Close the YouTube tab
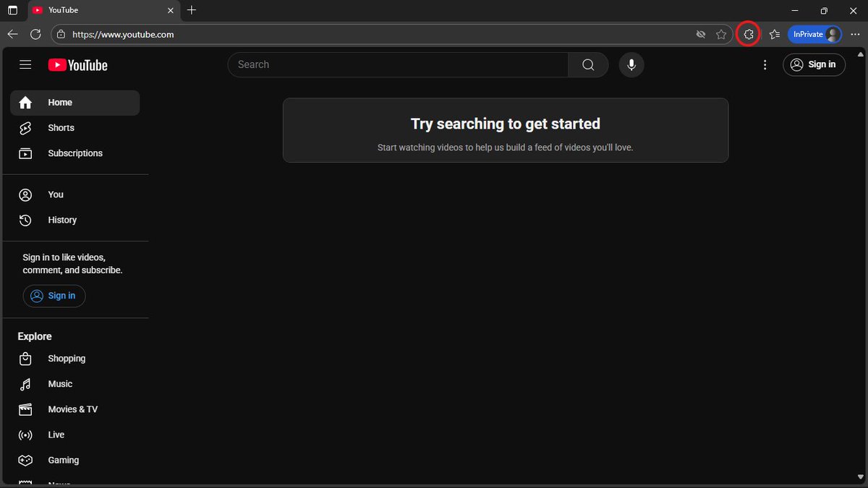This screenshot has width=868, height=488. (x=171, y=11)
